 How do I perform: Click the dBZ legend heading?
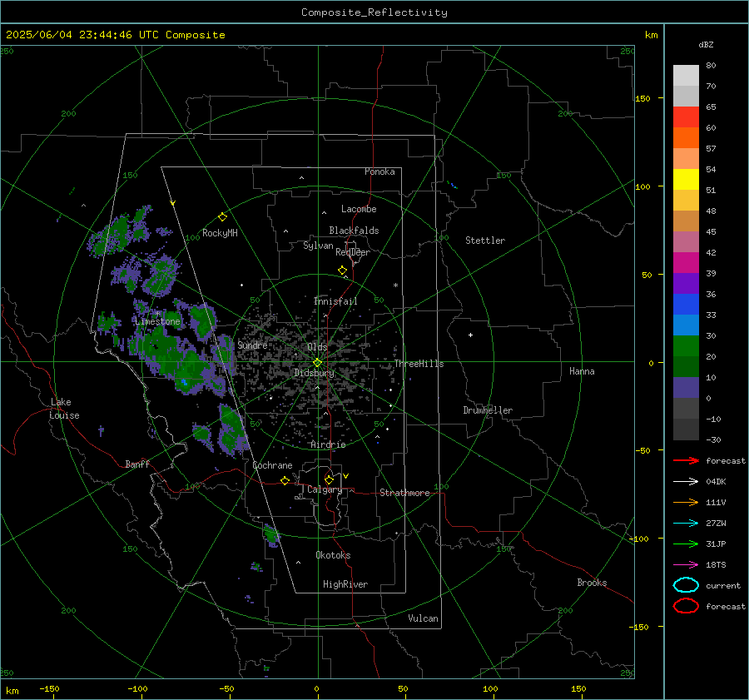point(706,44)
